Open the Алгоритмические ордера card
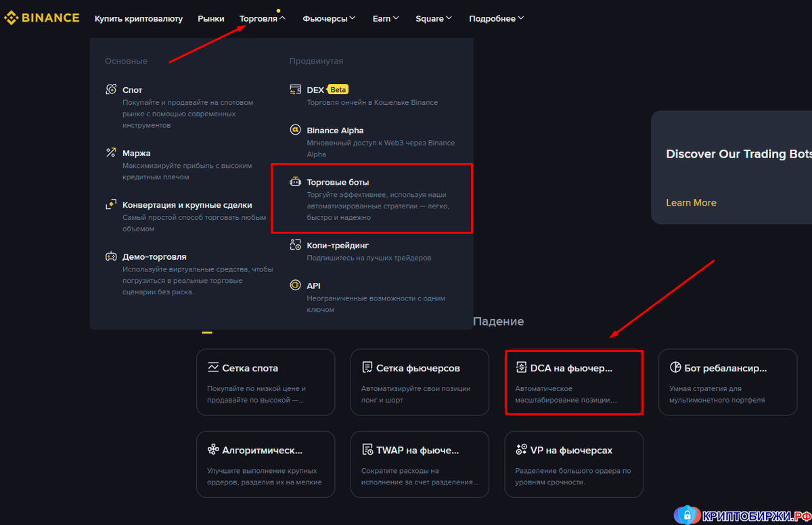The height and width of the screenshot is (525, 812). [266, 464]
